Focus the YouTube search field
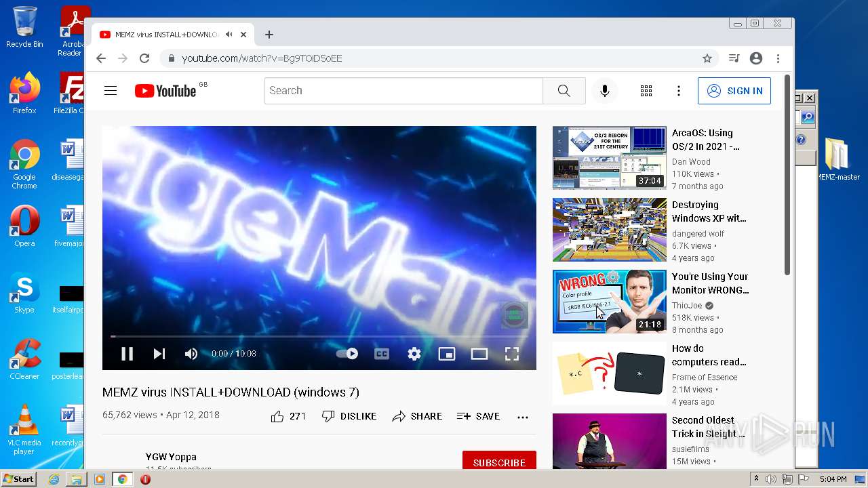This screenshot has width=868, height=488. 403,91
